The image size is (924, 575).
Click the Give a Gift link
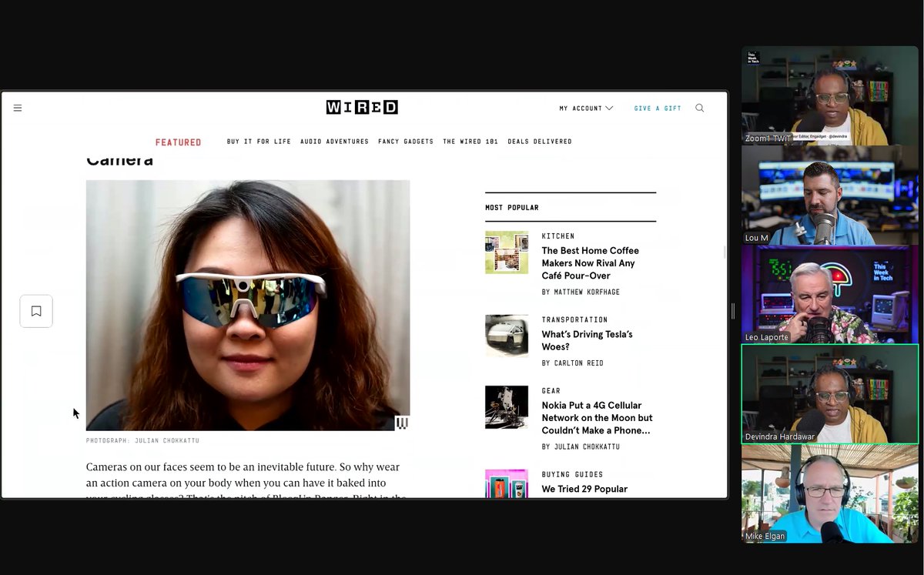(x=658, y=109)
